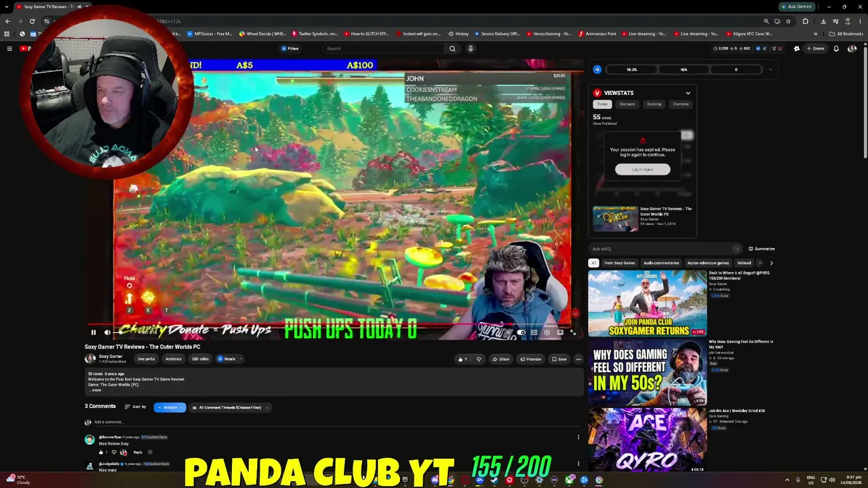Open the Gaming In My 50s video thumbnail
Viewport: 868px width, 488px height.
(648, 372)
